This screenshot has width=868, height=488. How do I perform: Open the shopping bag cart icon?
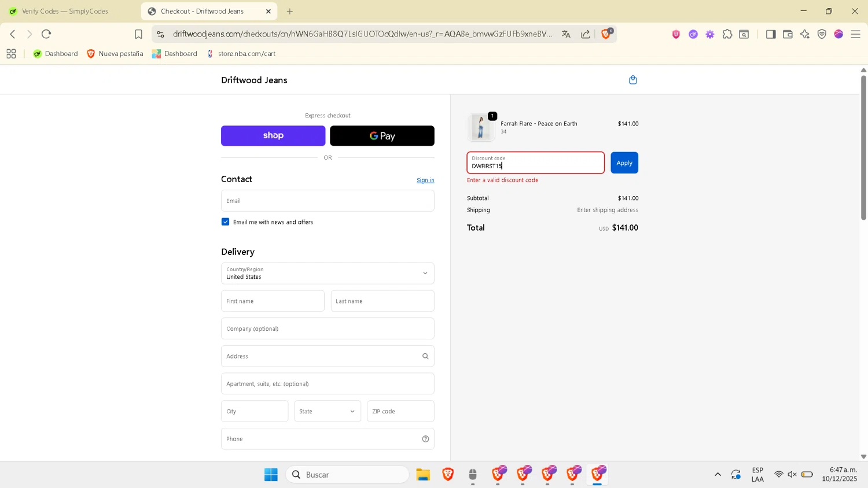(632, 80)
